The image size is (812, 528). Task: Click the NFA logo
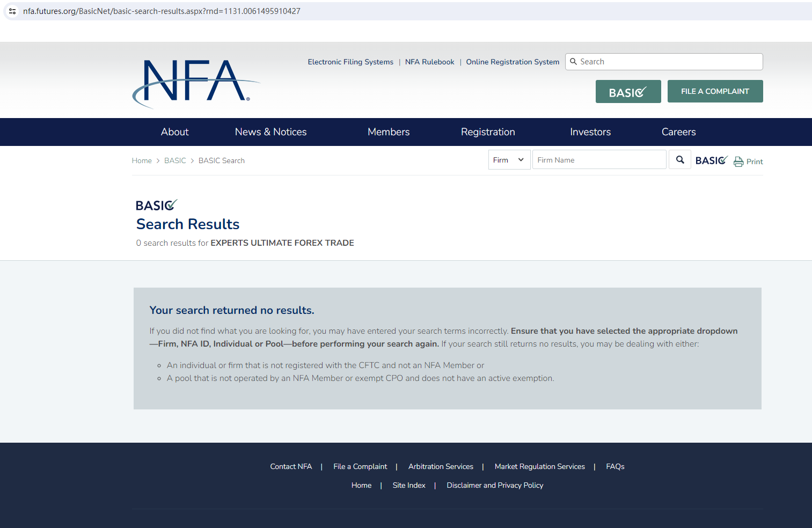tap(196, 83)
